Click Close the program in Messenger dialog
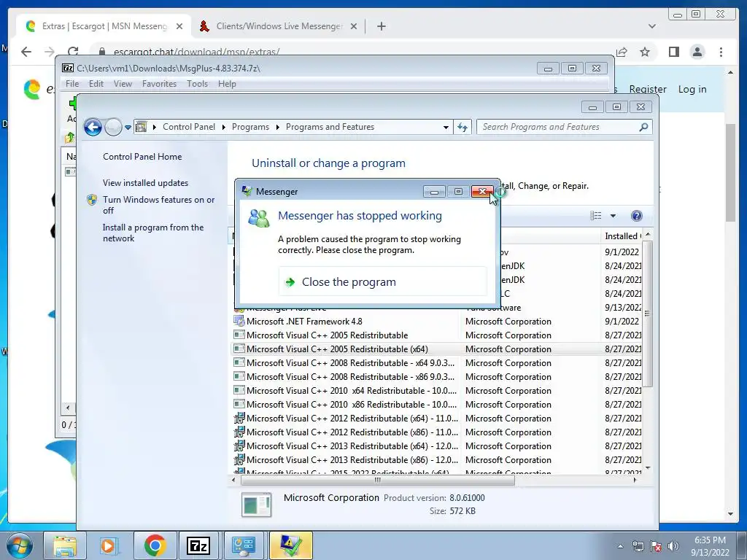Viewport: 747px width, 560px height. point(382,282)
